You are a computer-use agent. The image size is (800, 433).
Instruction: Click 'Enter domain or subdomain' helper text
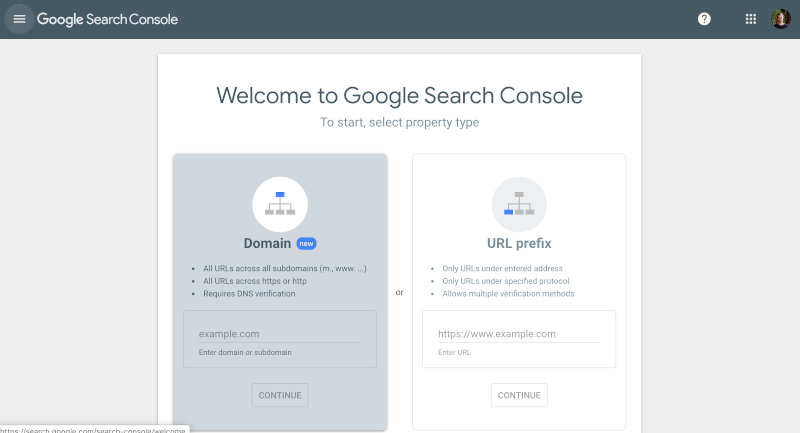coord(245,352)
